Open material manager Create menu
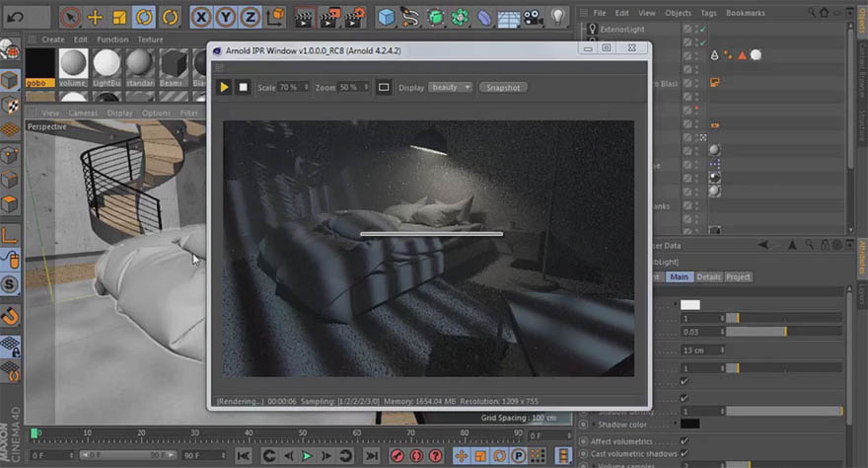The height and width of the screenshot is (468, 868). click(x=53, y=39)
